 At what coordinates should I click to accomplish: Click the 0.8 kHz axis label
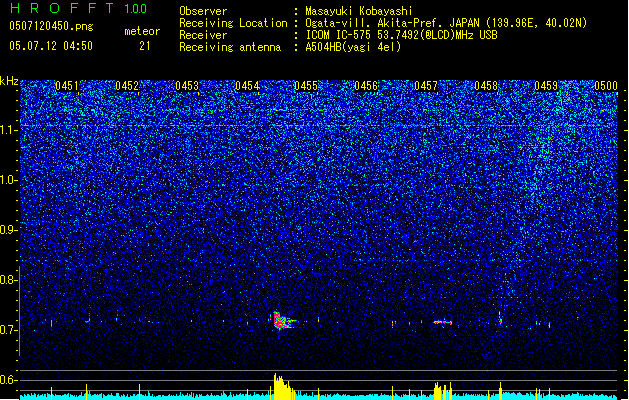point(8,280)
